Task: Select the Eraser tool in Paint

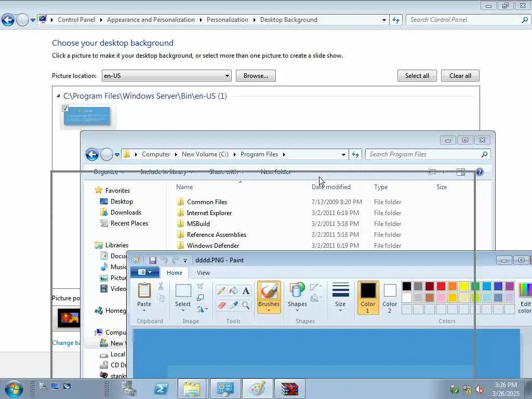Action: click(x=221, y=305)
